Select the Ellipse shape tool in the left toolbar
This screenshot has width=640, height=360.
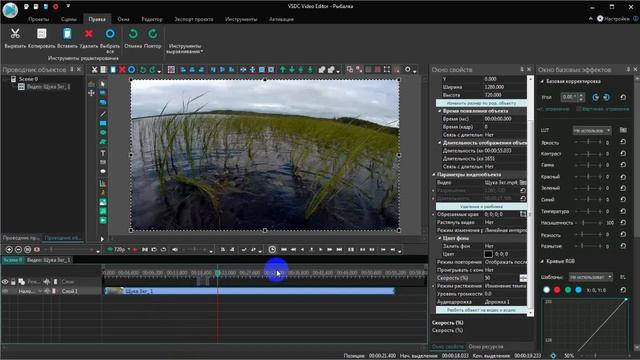[x=103, y=132]
